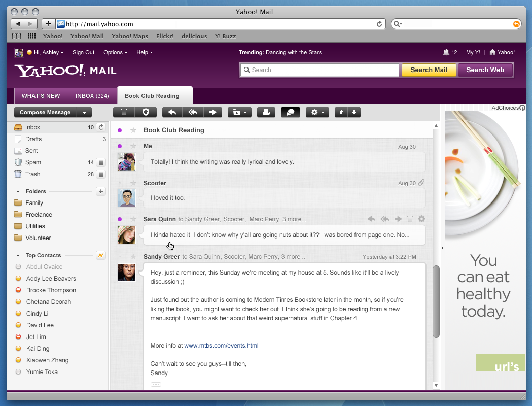Image resolution: width=532 pixels, height=406 pixels.
Task: Star the message from Me
Action: (x=133, y=146)
